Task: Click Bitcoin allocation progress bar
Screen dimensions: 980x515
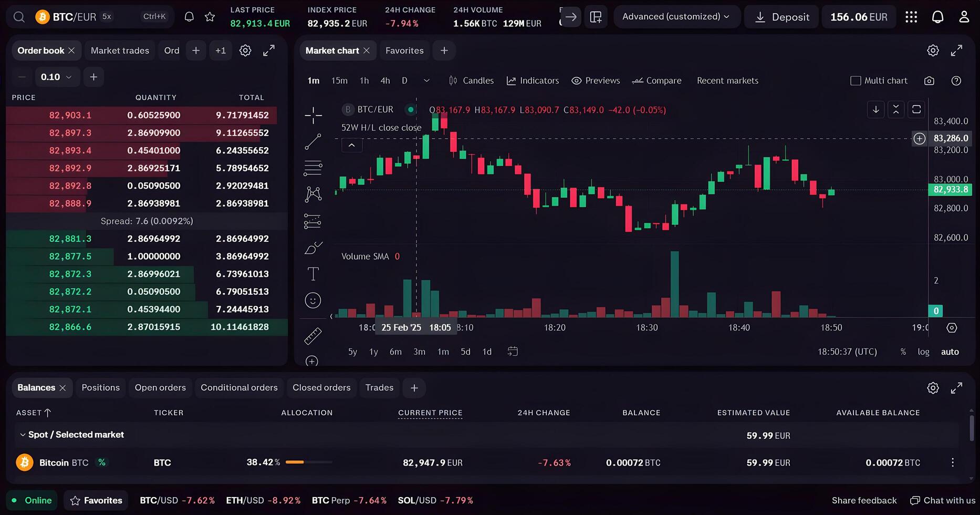Action: coord(309,462)
